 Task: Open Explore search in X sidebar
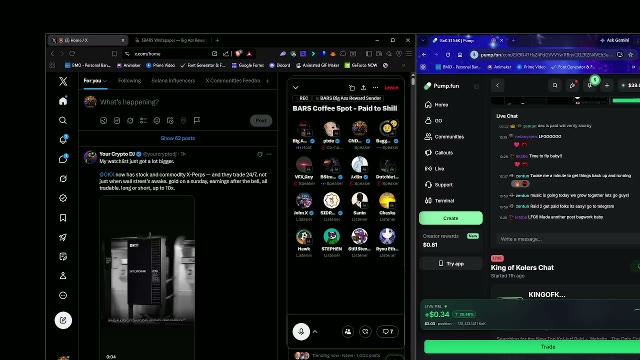point(63,120)
